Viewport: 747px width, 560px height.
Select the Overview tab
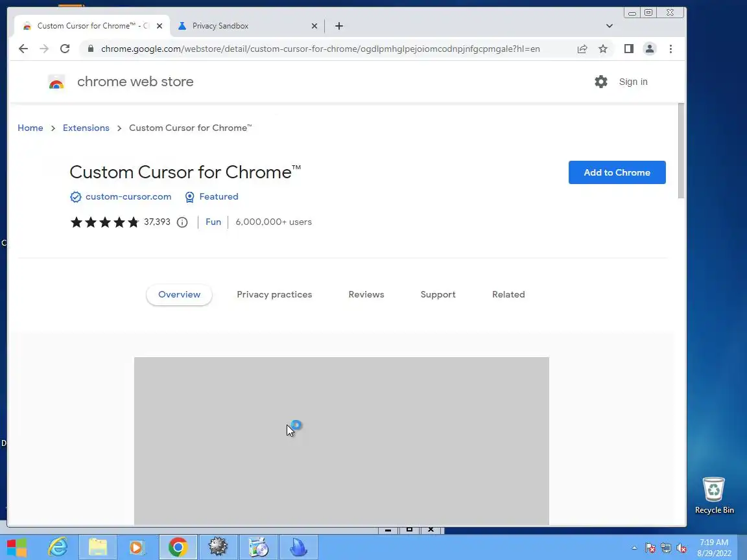tap(179, 295)
